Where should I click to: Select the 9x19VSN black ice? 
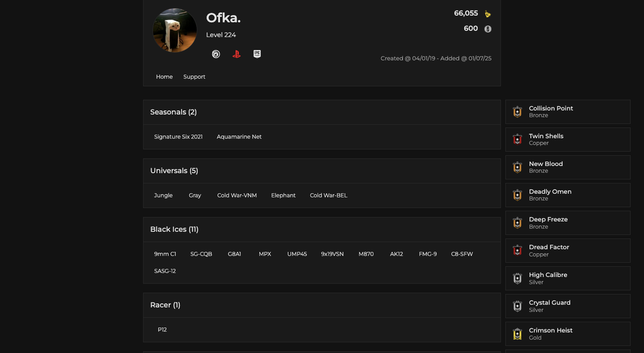(332, 254)
